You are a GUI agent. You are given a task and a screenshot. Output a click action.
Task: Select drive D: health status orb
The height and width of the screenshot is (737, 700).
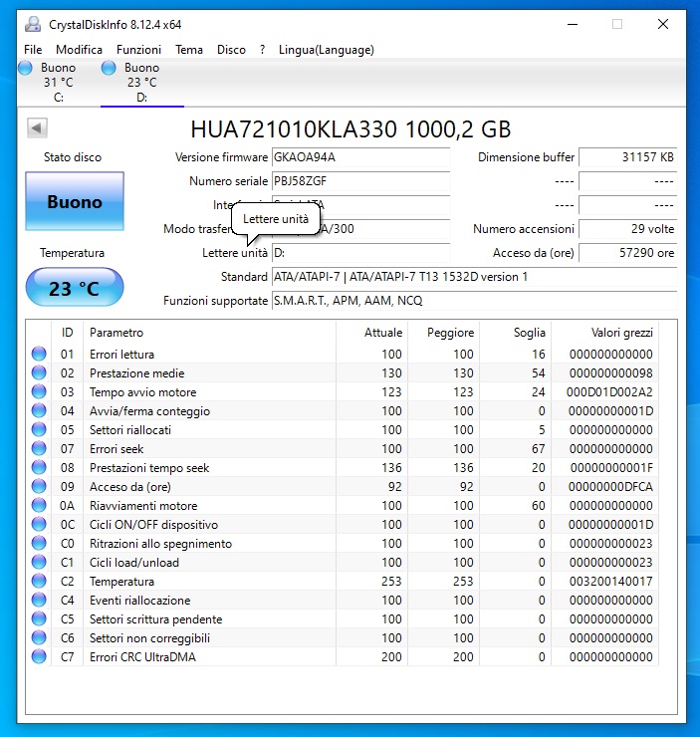point(109,68)
